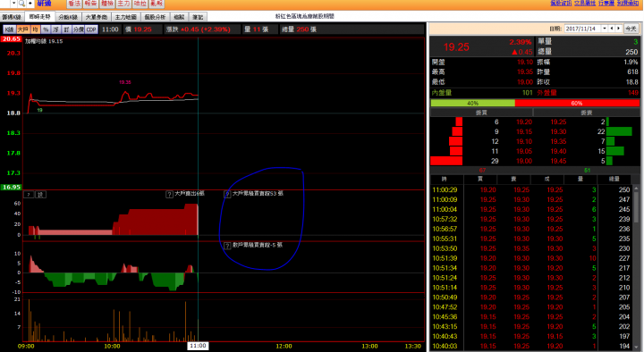Select the CDP indicator icon
This screenshot has width=644, height=352.
91,29
